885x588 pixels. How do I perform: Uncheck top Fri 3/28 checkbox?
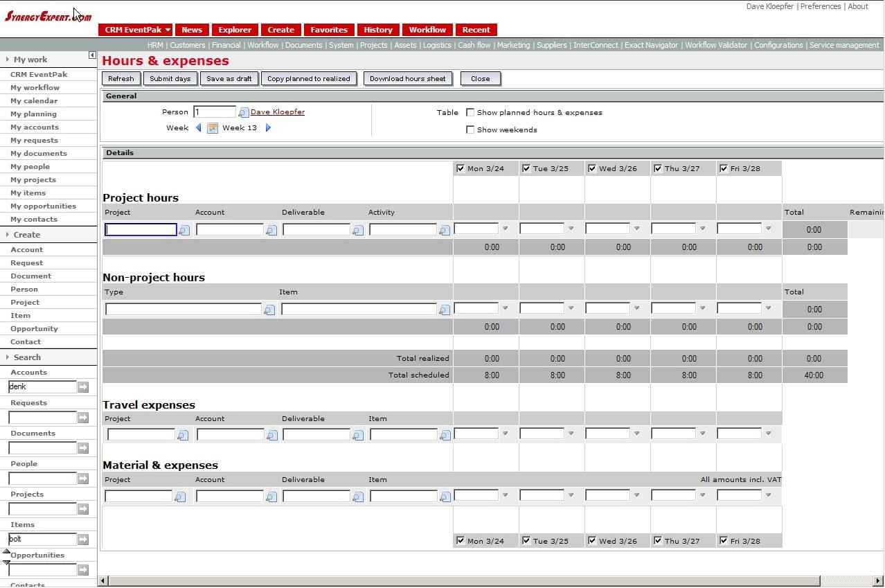[724, 168]
